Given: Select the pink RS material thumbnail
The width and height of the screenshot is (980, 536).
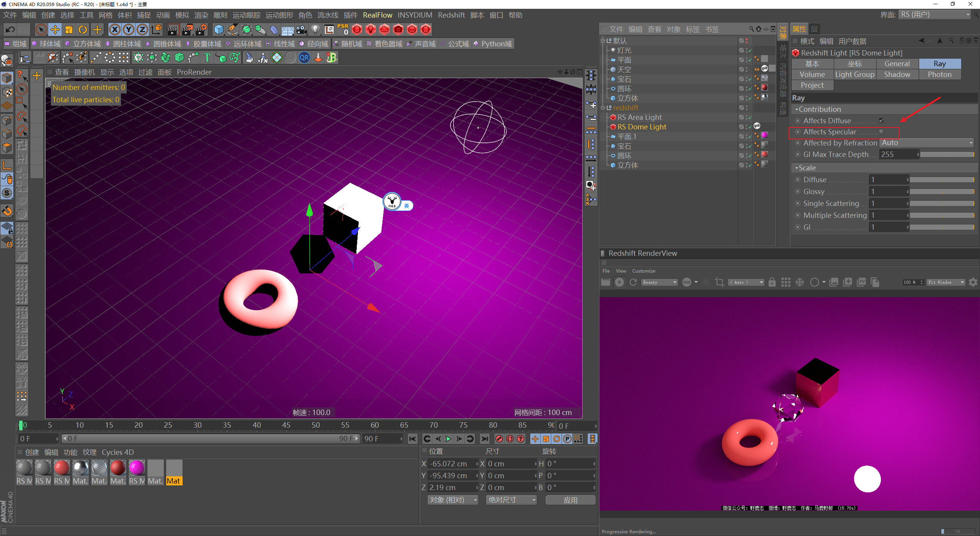Looking at the screenshot, I should point(137,468).
